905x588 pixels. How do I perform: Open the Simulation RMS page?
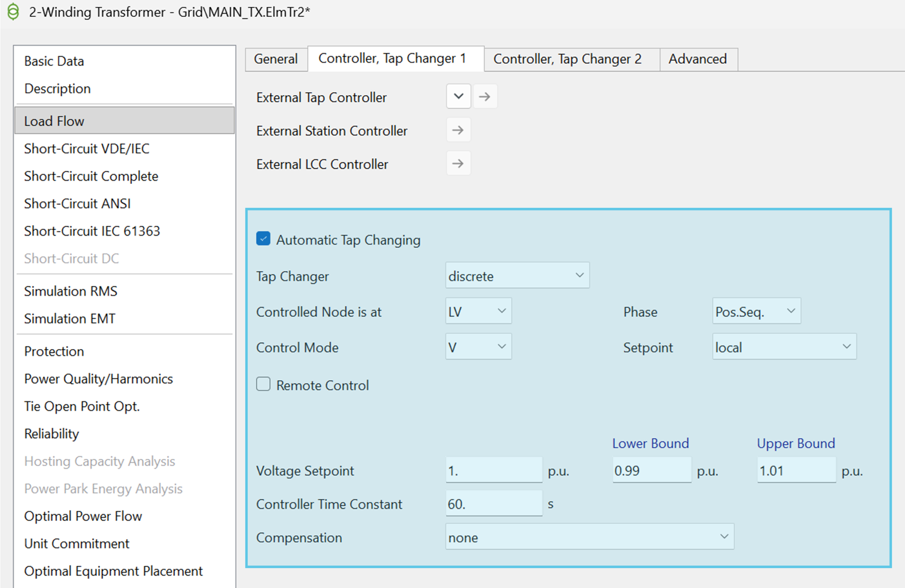[124, 291]
